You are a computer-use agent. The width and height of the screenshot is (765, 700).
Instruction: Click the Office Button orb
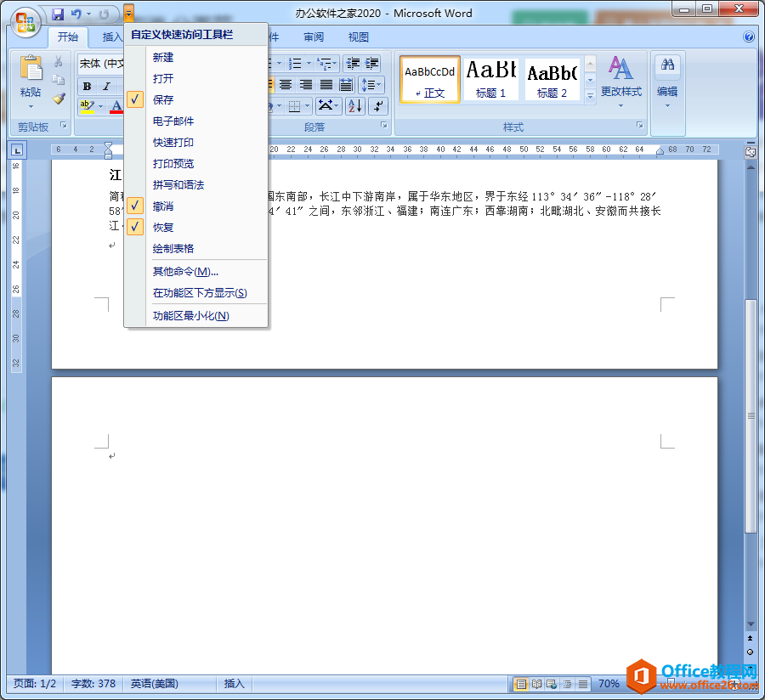pos(25,22)
